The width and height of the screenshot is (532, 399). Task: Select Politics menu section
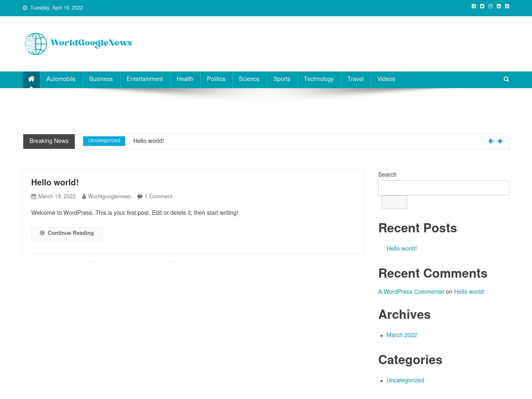pyautogui.click(x=216, y=79)
